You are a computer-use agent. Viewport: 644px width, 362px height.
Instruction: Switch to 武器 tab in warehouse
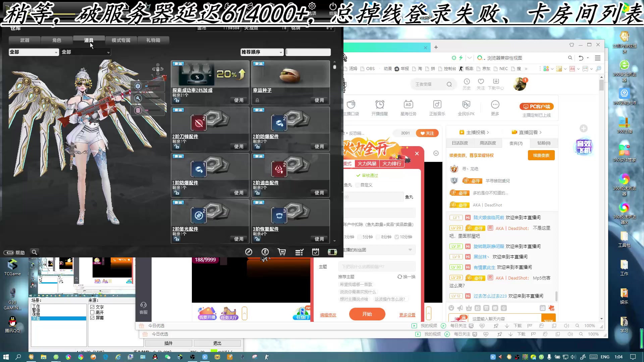pyautogui.click(x=24, y=40)
